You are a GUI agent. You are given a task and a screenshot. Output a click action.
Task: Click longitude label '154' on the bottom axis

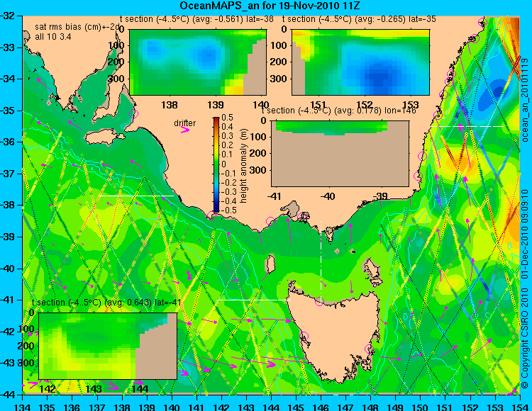point(520,407)
